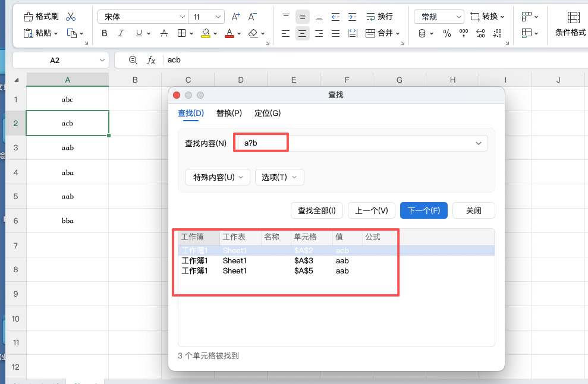Image resolution: width=588 pixels, height=384 pixels.
Task: Select the format painter (格式刷) tool
Action: pyautogui.click(x=40, y=16)
